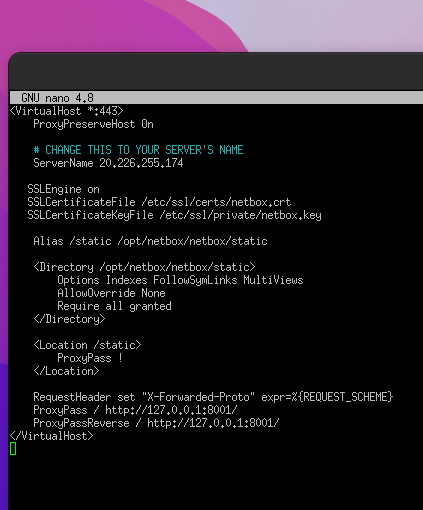
Task: Click the green terminal cursor block
Action: click(x=13, y=449)
